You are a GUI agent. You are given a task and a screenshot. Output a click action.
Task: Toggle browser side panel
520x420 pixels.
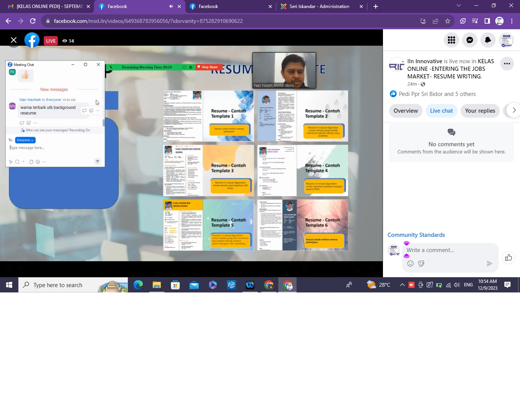click(487, 21)
